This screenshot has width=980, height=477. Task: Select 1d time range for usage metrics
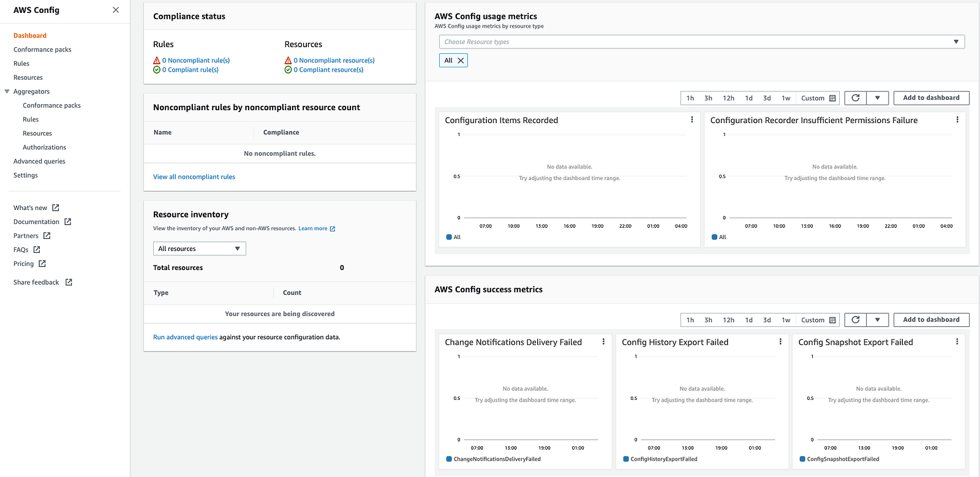point(748,98)
